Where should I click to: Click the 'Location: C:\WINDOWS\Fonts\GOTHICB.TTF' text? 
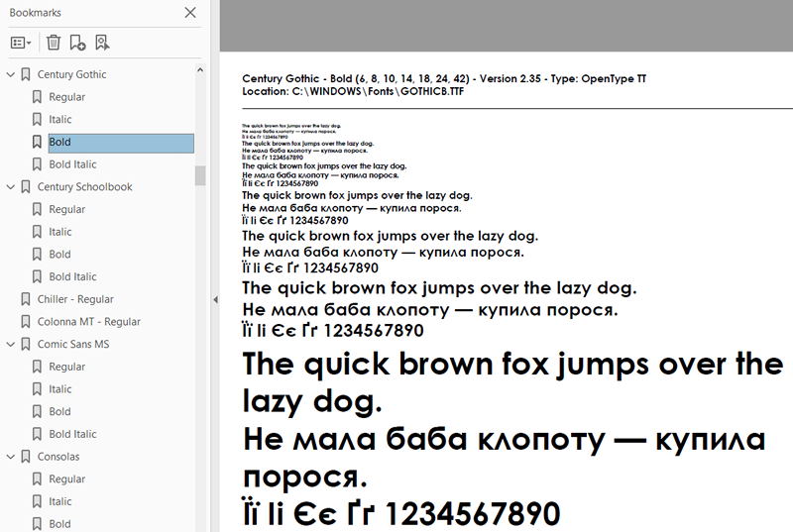pyautogui.click(x=353, y=92)
